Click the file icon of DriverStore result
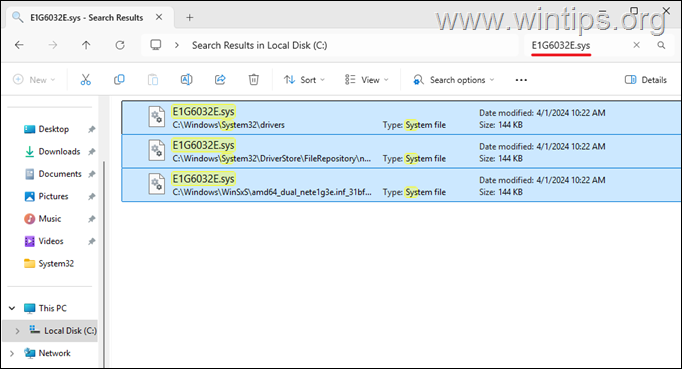Viewport: 682px width, 369px height. 157,150
